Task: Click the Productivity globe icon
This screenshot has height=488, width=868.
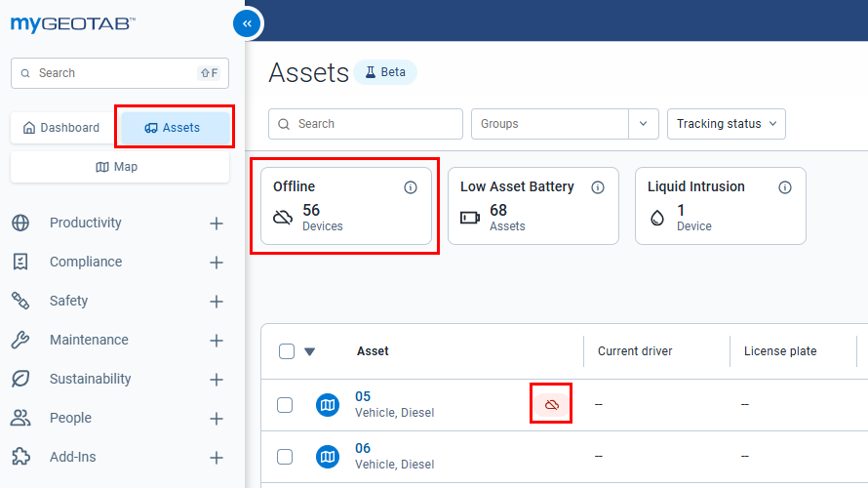Action: point(20,223)
